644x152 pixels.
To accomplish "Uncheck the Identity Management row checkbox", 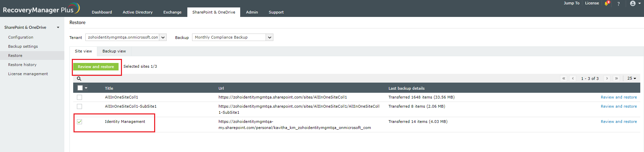I will point(79,122).
